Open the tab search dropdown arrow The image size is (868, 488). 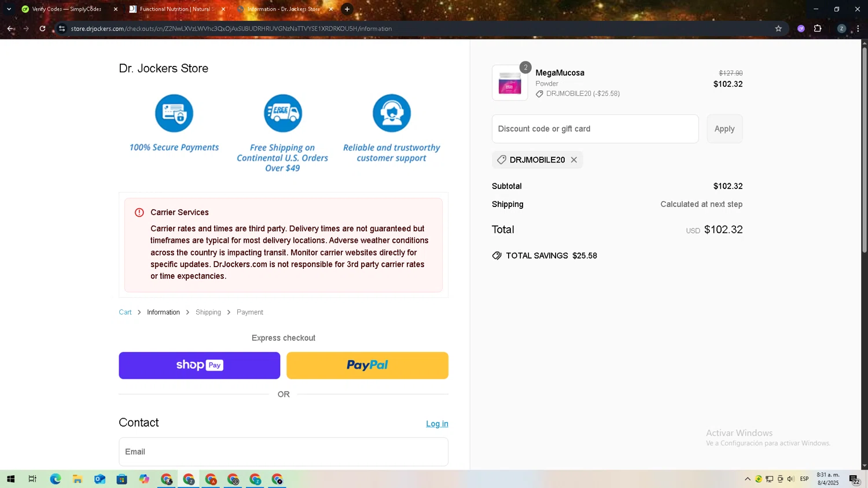click(9, 9)
